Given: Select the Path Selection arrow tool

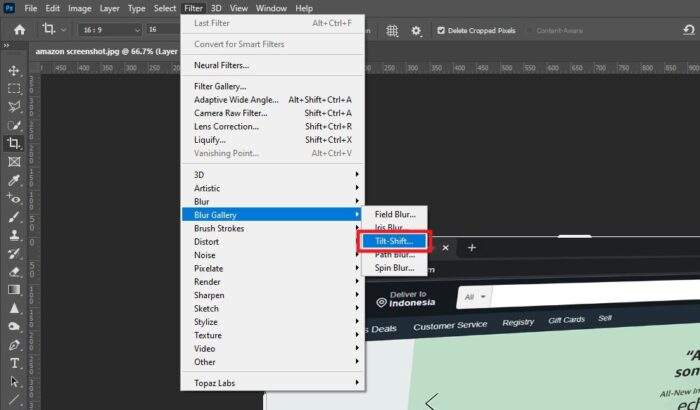Looking at the screenshot, I should click(x=14, y=381).
